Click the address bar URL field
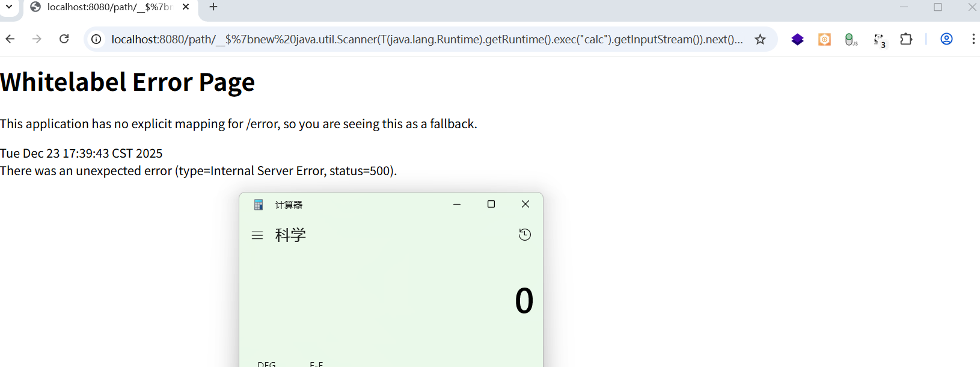The width and height of the screenshot is (980, 367). tap(421, 40)
